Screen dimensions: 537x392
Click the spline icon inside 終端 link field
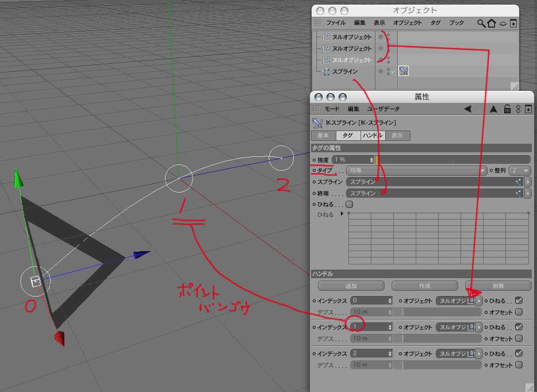[x=519, y=194]
